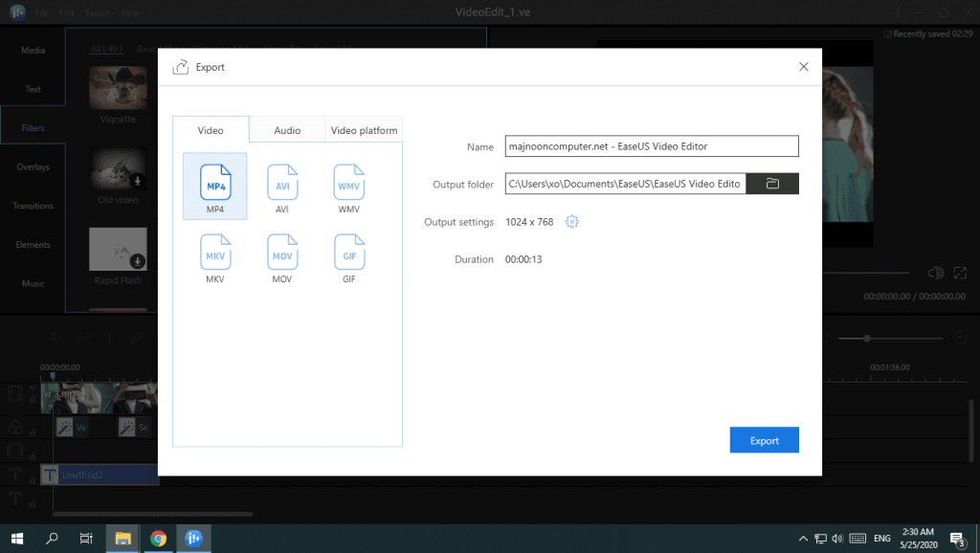Screen dimensions: 980x553
Task: Click the 00:00:13 duration value
Action: pyautogui.click(x=523, y=259)
